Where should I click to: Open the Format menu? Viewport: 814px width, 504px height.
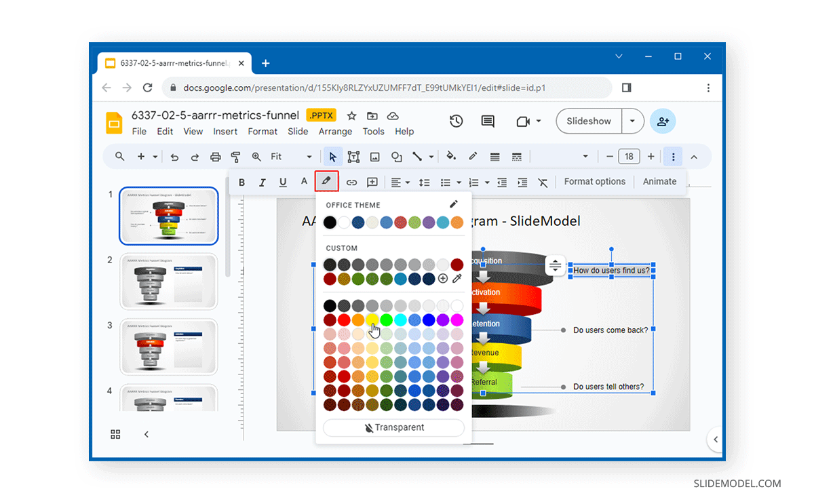263,131
